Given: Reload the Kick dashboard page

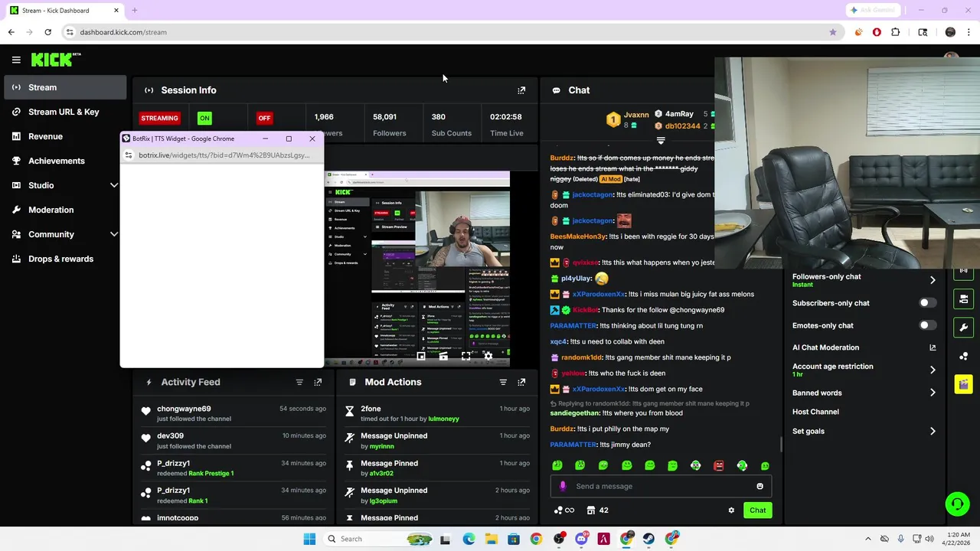Looking at the screenshot, I should [x=47, y=32].
